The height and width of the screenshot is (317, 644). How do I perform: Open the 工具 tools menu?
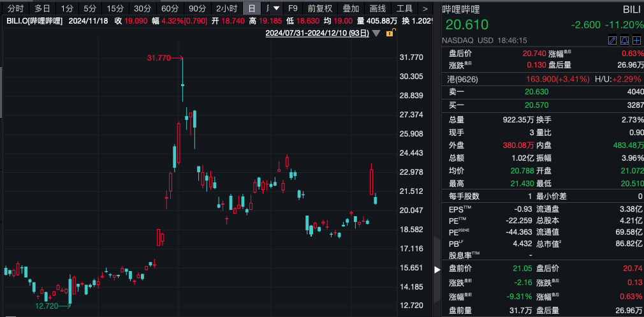[x=404, y=8]
